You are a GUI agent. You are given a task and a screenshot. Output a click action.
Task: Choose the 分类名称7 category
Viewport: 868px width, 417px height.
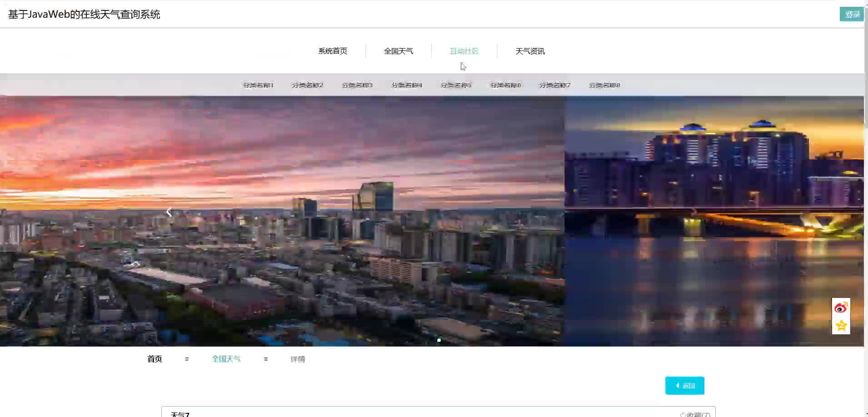pyautogui.click(x=555, y=85)
